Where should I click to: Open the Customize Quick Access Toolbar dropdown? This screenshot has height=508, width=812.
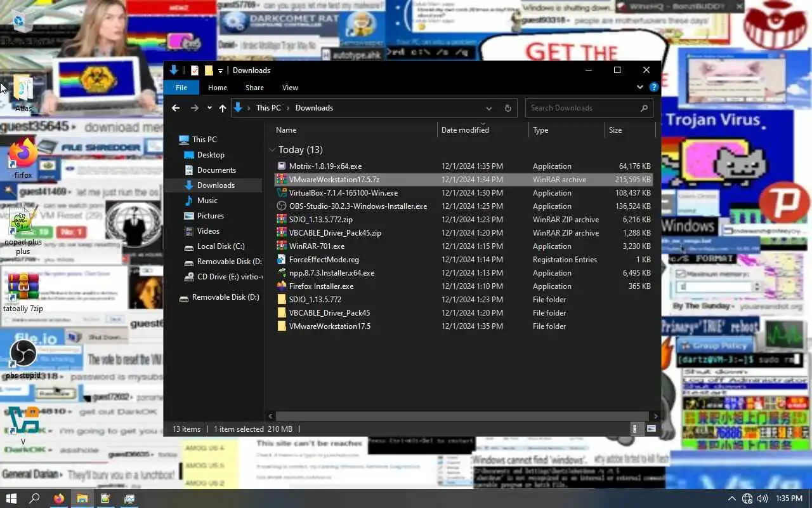(x=221, y=70)
